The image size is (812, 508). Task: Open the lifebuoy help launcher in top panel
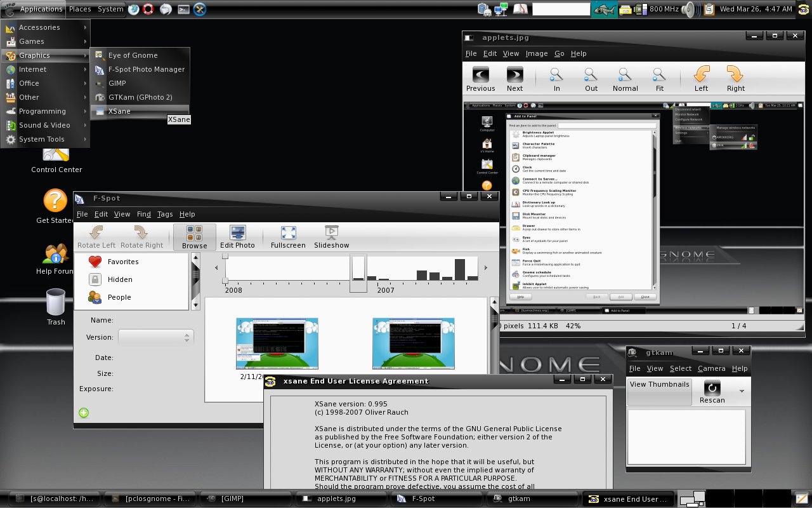tap(149, 9)
